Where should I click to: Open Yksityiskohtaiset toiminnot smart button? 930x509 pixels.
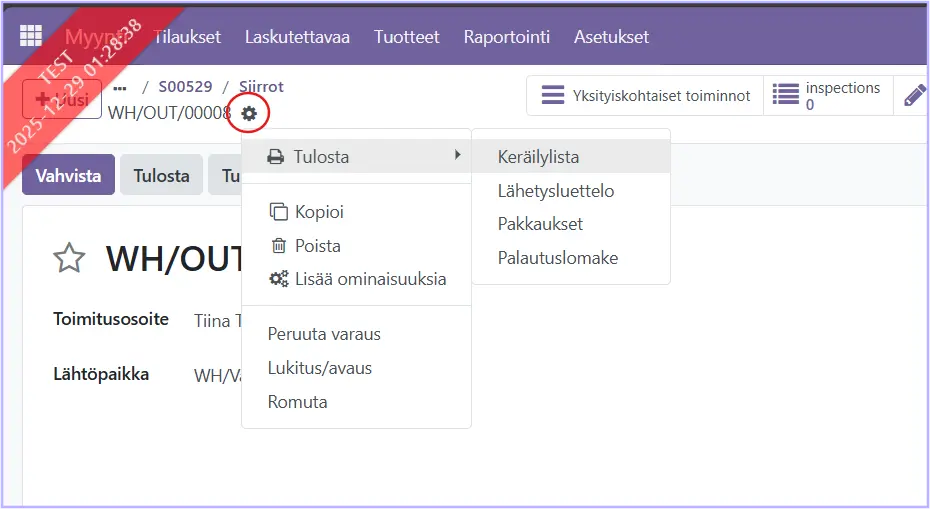[x=645, y=96]
